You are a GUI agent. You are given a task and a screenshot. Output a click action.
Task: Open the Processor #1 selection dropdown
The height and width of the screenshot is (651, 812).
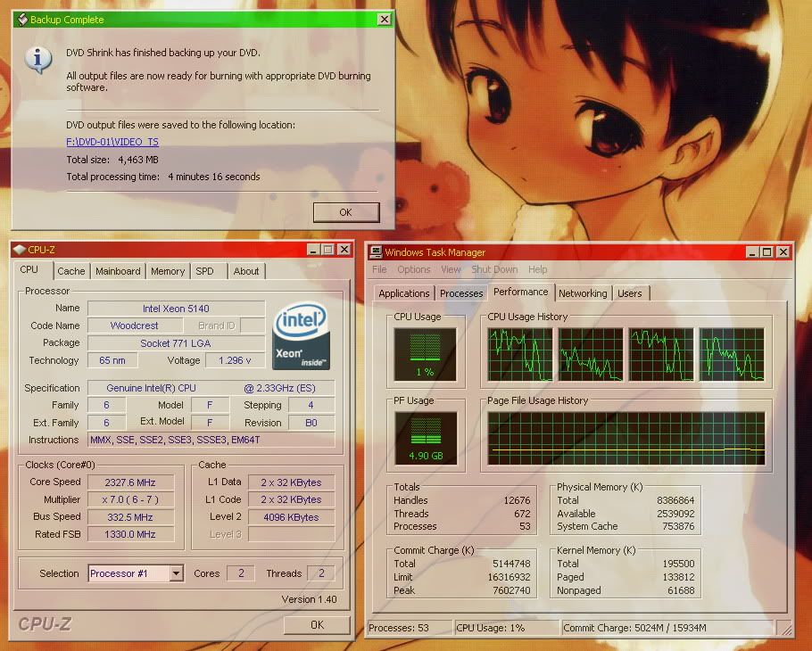pyautogui.click(x=176, y=573)
